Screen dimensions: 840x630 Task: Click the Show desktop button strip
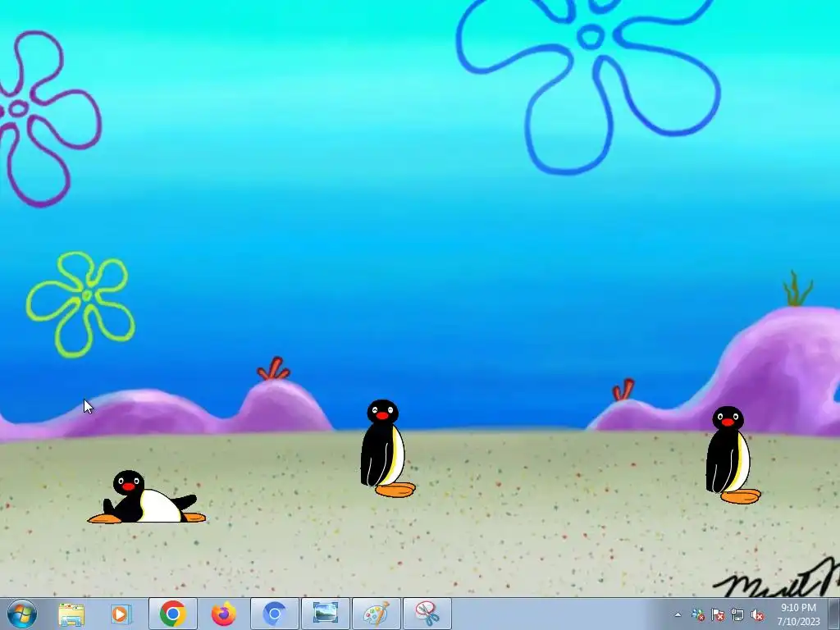pyautogui.click(x=834, y=614)
